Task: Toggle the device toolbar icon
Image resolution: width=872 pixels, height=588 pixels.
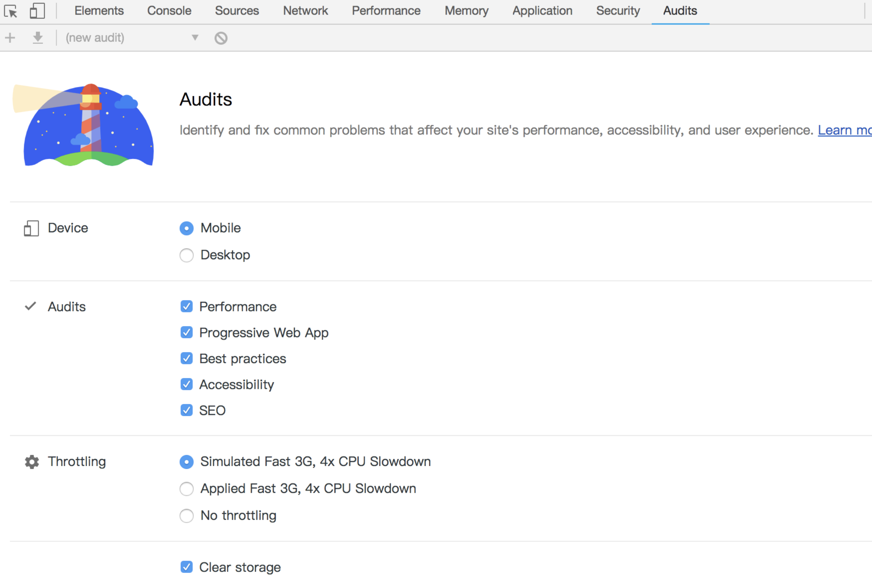Action: tap(37, 11)
